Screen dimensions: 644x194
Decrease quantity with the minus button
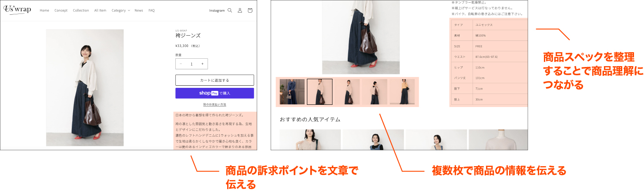point(181,64)
